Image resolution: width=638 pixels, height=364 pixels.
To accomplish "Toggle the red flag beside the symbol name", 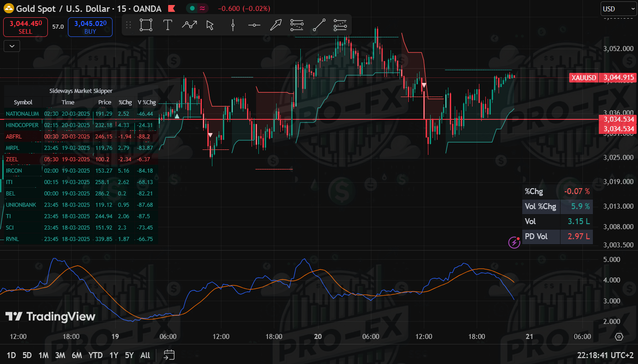I will 171,8.
